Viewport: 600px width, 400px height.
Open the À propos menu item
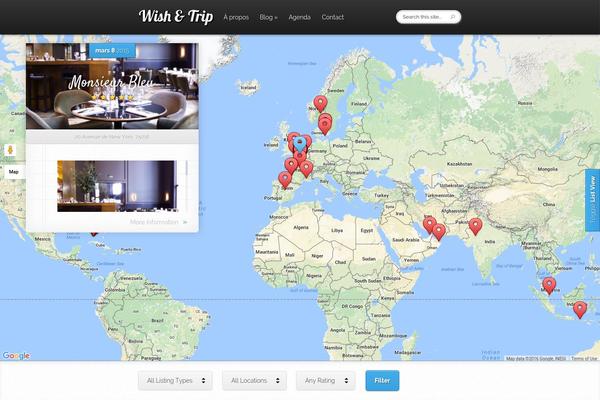click(x=236, y=17)
